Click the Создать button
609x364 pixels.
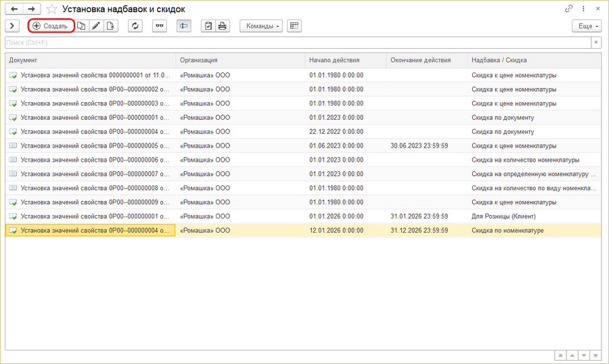(51, 26)
